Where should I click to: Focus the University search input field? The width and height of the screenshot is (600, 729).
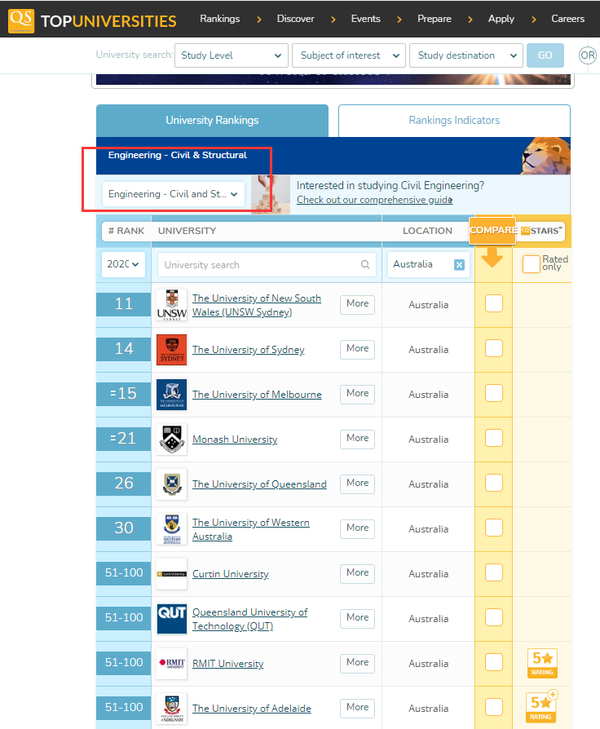pyautogui.click(x=266, y=264)
